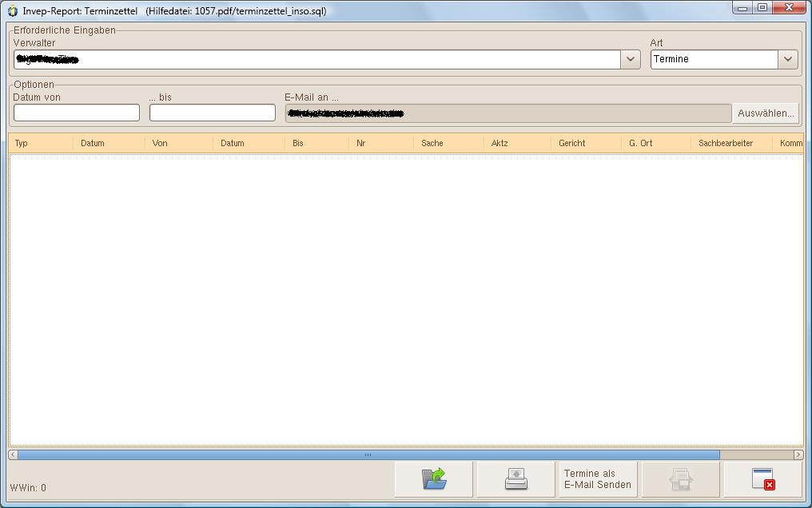This screenshot has height=508, width=812.
Task: Sort by the second Datum column before Bis
Action: 249,143
